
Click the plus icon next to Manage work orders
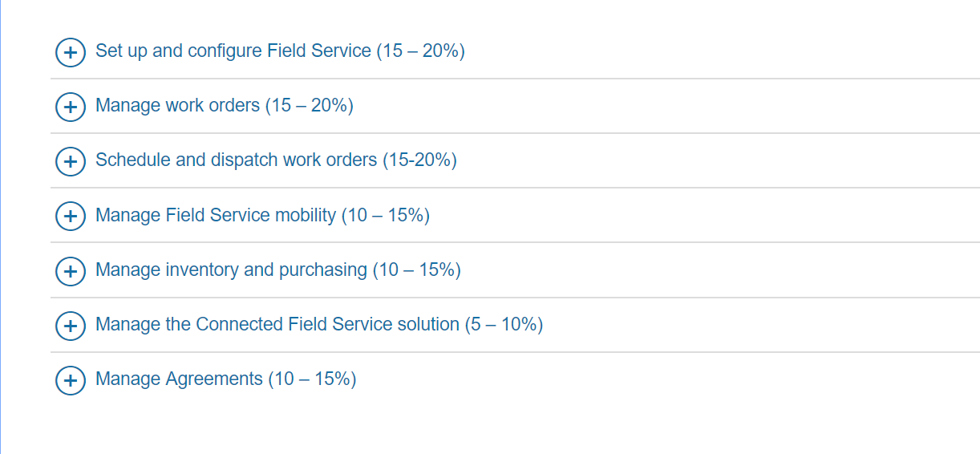71,107
